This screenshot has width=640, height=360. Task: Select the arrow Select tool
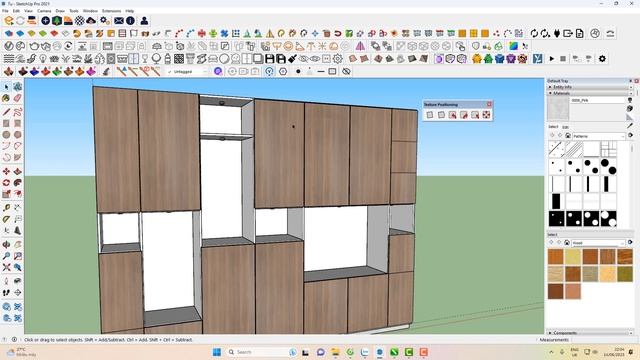[x=6, y=87]
